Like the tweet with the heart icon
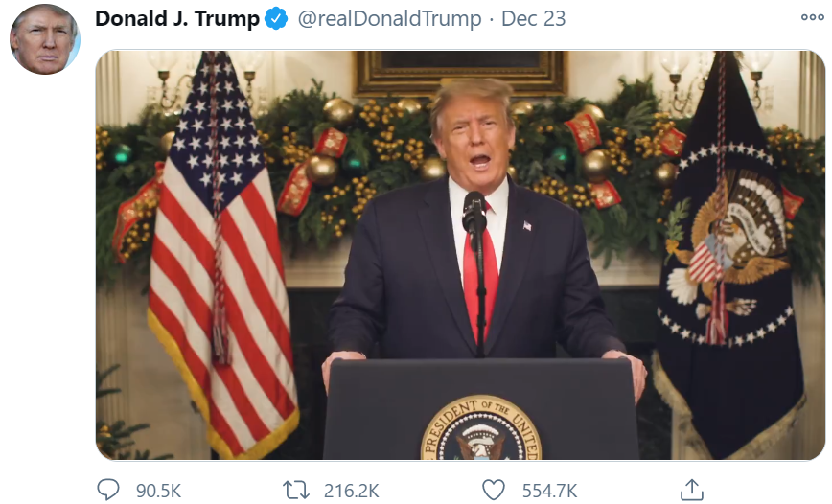 tap(494, 490)
